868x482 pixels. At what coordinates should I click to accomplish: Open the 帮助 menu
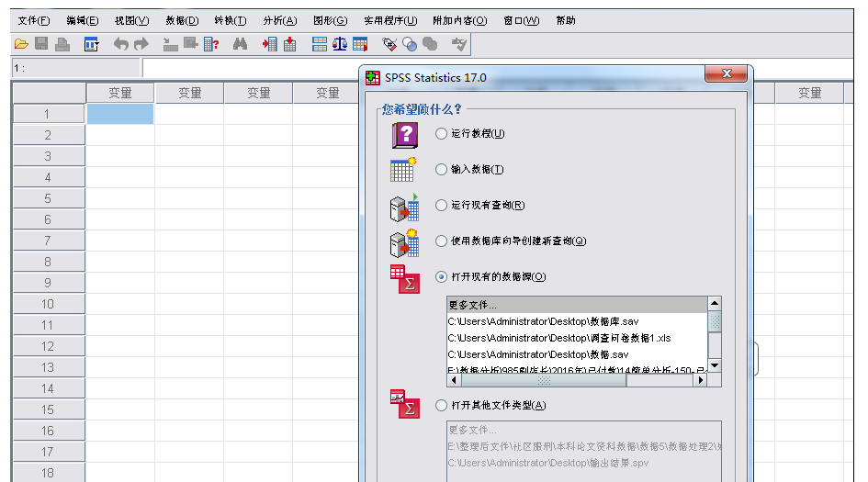pyautogui.click(x=566, y=21)
